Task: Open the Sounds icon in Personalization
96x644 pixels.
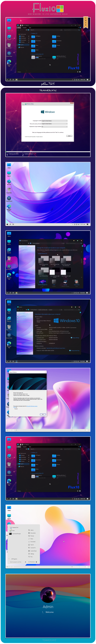Action: 65,283
